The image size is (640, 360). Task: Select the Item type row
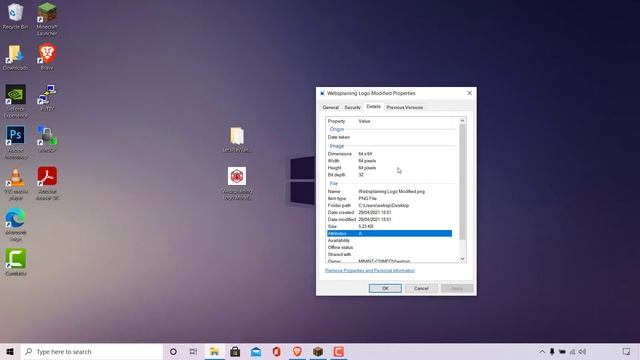[389, 198]
